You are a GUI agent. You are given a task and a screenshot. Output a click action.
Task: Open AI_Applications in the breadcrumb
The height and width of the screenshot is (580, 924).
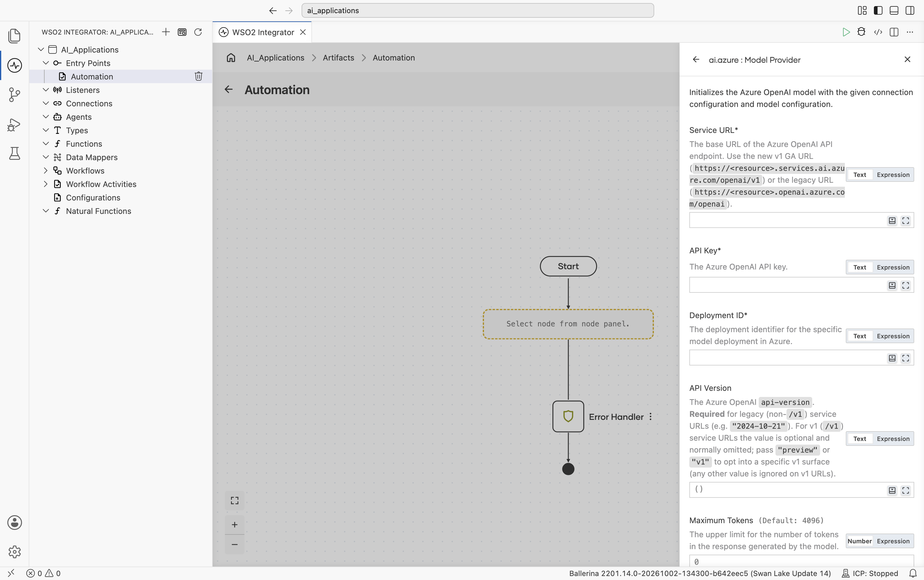(x=275, y=57)
